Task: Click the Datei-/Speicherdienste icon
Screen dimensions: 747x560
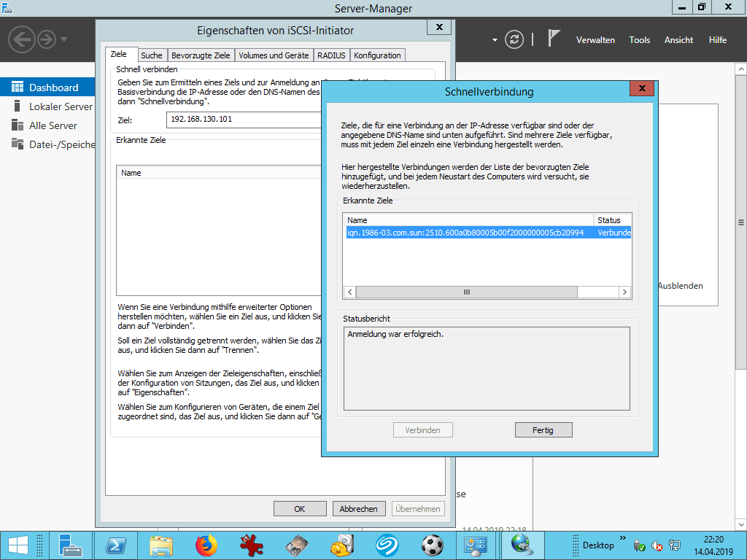Action: coord(18,144)
